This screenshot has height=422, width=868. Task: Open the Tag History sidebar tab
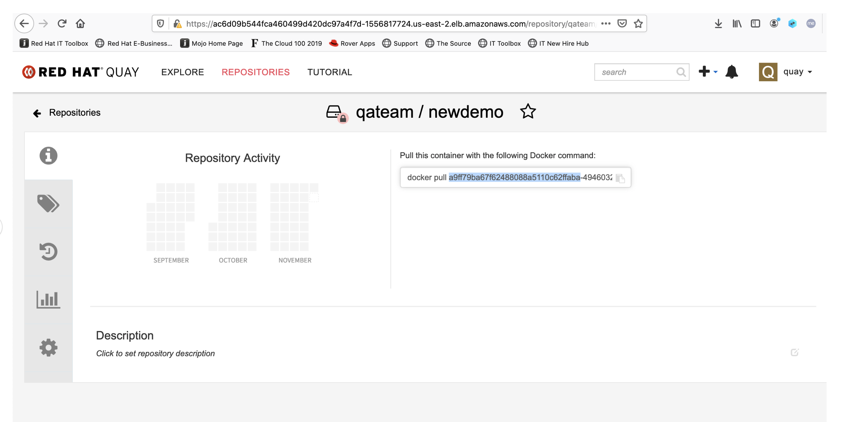[x=48, y=251]
